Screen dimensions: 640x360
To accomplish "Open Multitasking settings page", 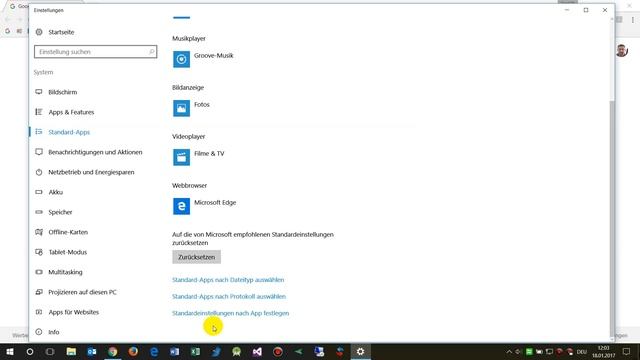I will (65, 272).
